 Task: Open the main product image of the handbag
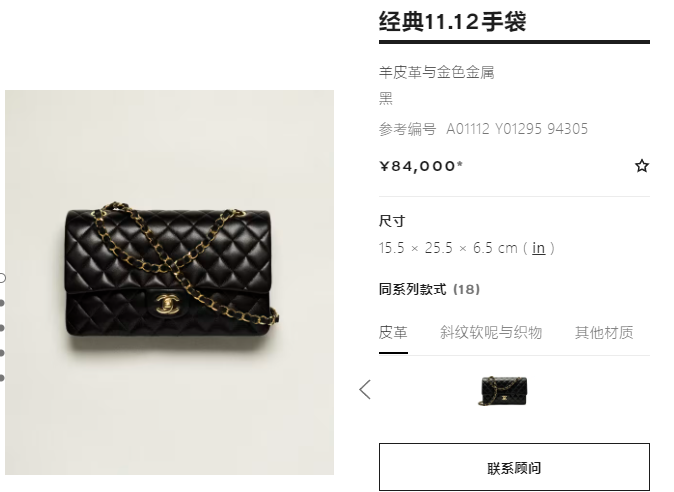coord(169,282)
